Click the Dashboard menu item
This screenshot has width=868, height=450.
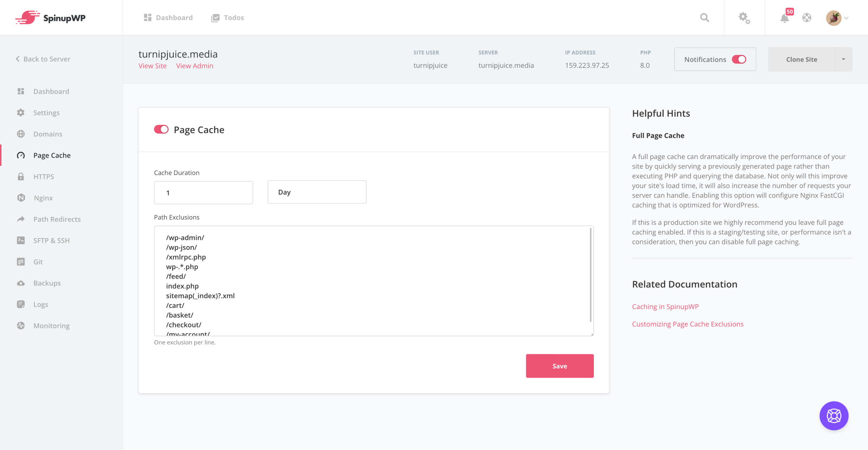click(x=51, y=91)
